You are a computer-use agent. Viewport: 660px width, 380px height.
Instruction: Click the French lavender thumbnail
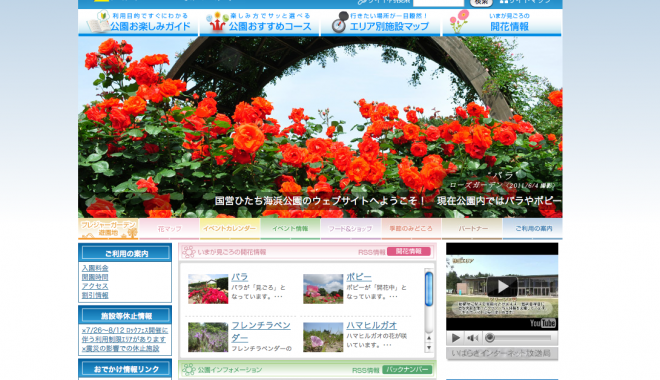(208, 337)
